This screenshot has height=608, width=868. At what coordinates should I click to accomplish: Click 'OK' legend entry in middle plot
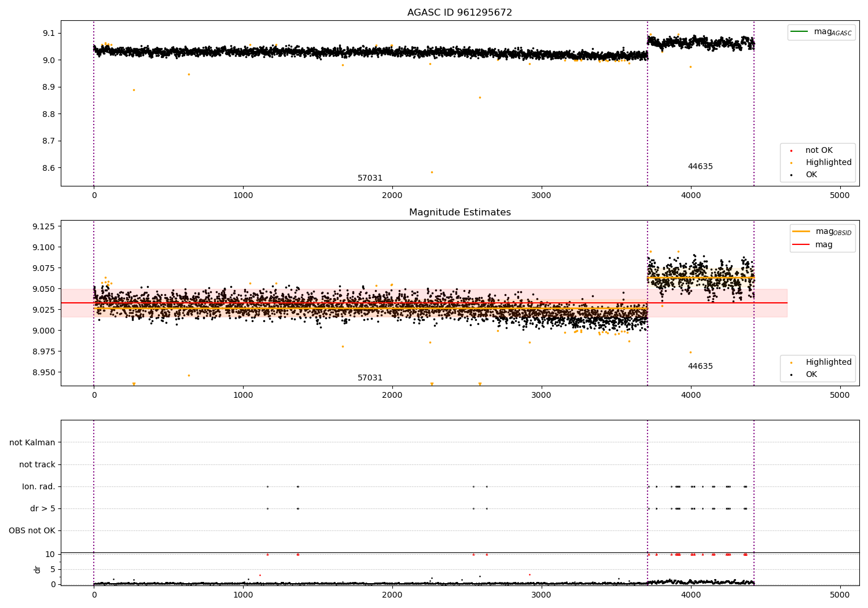811,375
